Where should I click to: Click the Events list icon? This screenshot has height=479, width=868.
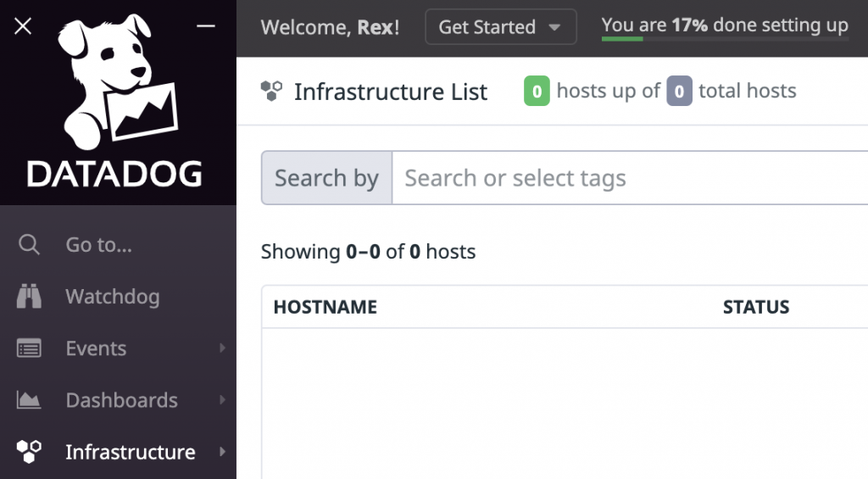tap(29, 348)
